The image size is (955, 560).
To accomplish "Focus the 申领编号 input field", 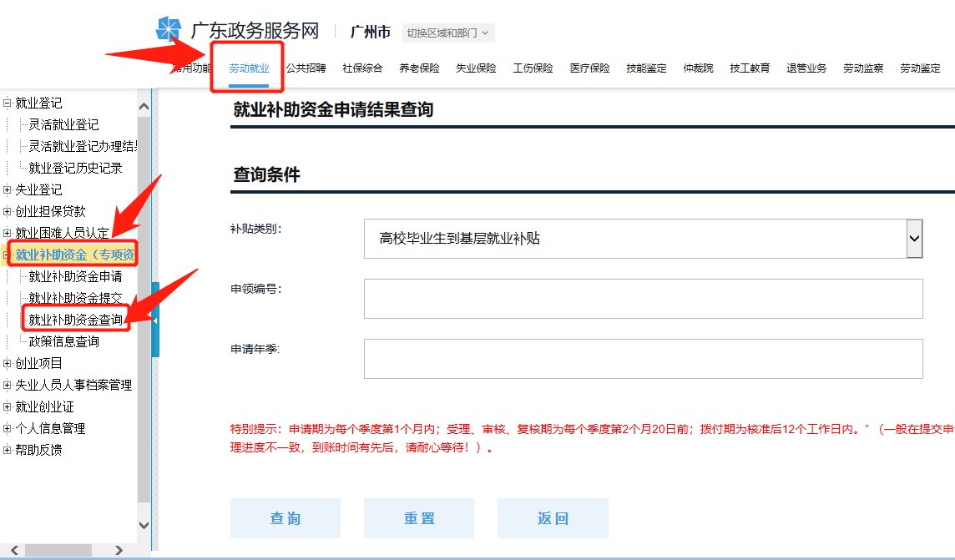I will tap(643, 299).
